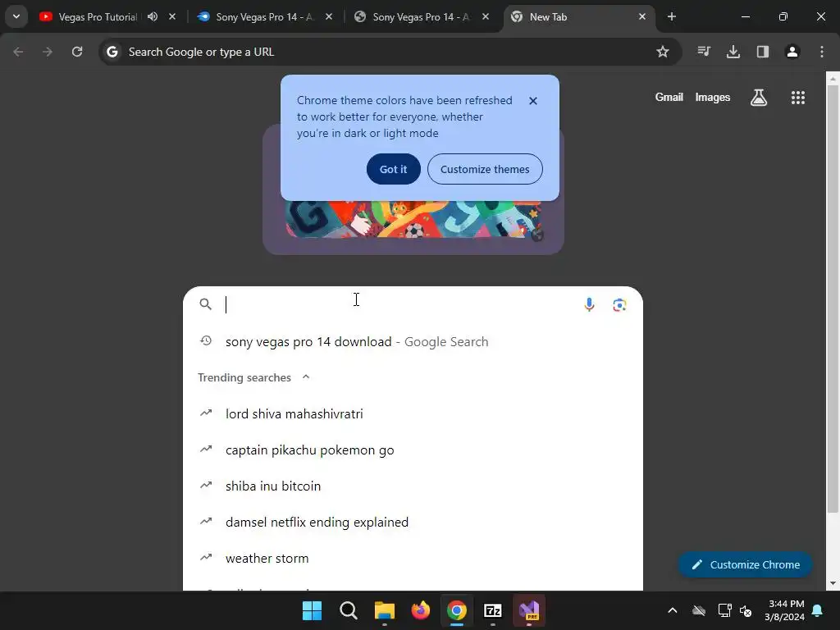
Task: Open the Windows Start menu
Action: pyautogui.click(x=313, y=610)
